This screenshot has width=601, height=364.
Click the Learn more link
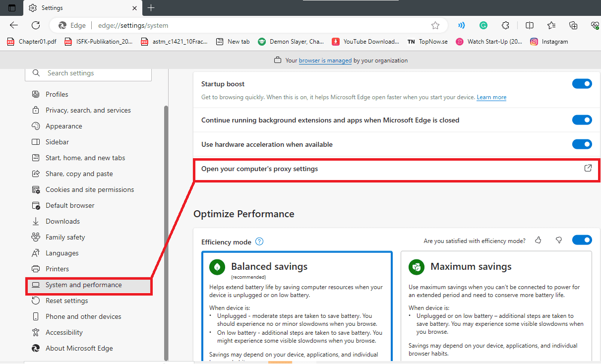(x=491, y=97)
